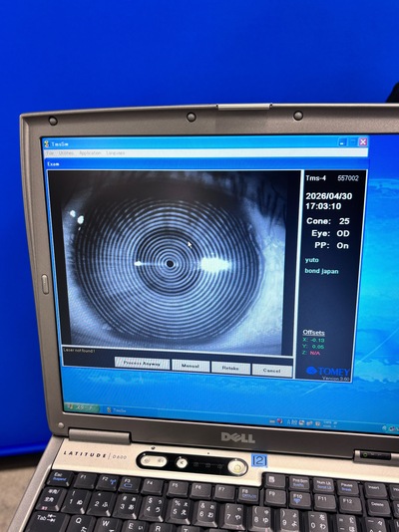Click the X offset value '-0.13'

(x=317, y=340)
